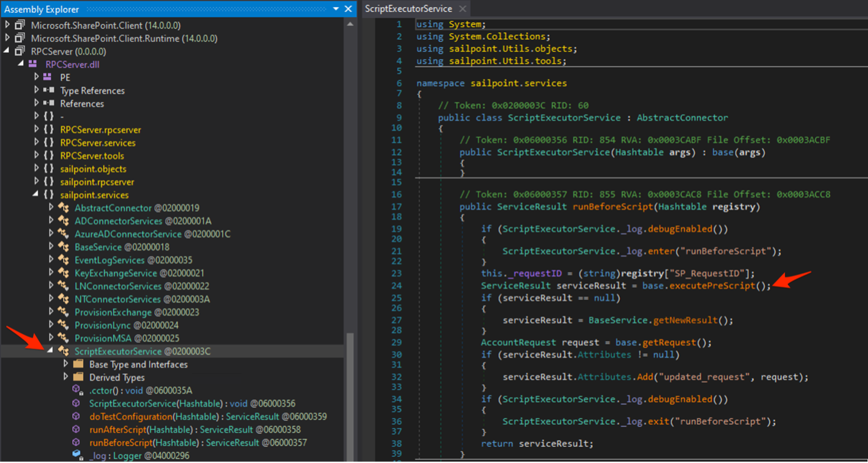Expand the AbstractConnector class node
Viewport: 868px width, 463px height.
(51, 208)
